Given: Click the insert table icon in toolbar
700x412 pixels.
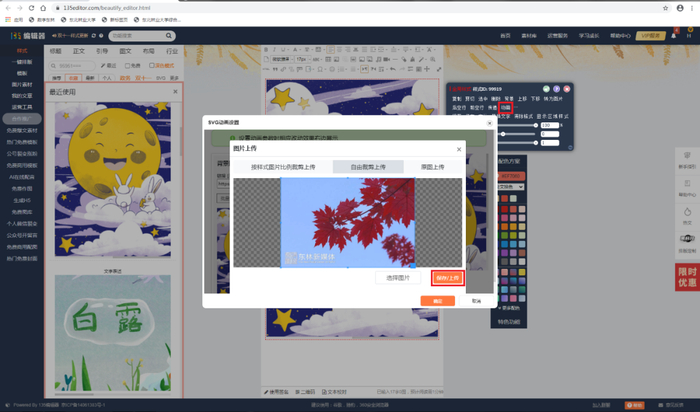Looking at the screenshot, I should coord(328,59).
